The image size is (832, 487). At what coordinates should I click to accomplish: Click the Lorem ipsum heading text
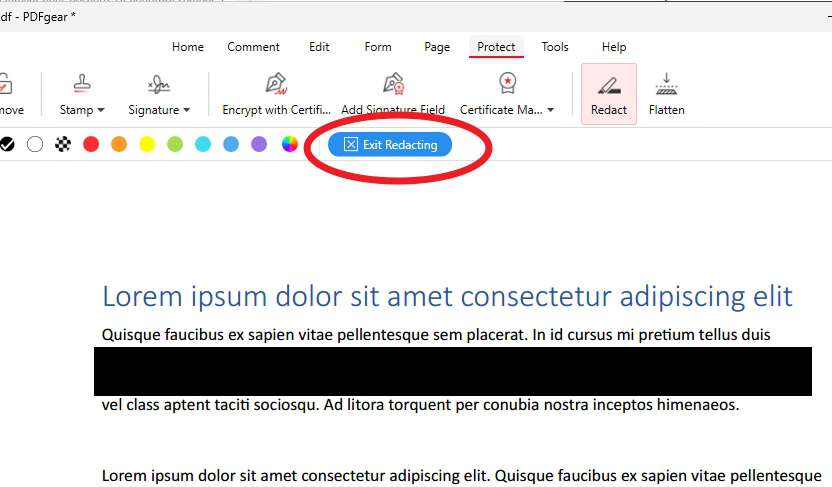447,296
